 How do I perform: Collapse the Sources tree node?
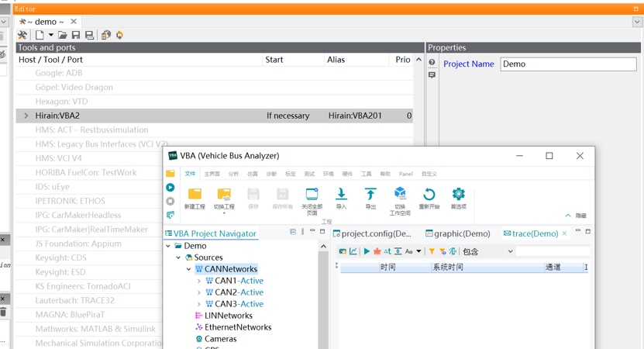178,257
